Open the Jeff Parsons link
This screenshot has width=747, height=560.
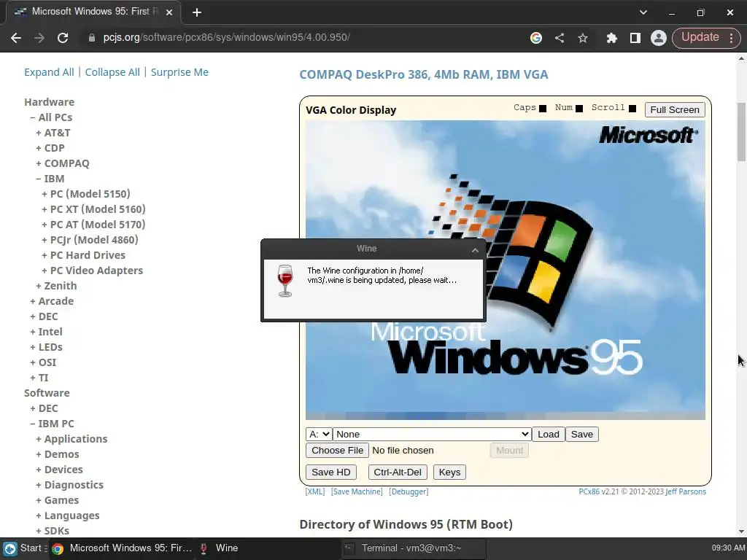point(686,491)
